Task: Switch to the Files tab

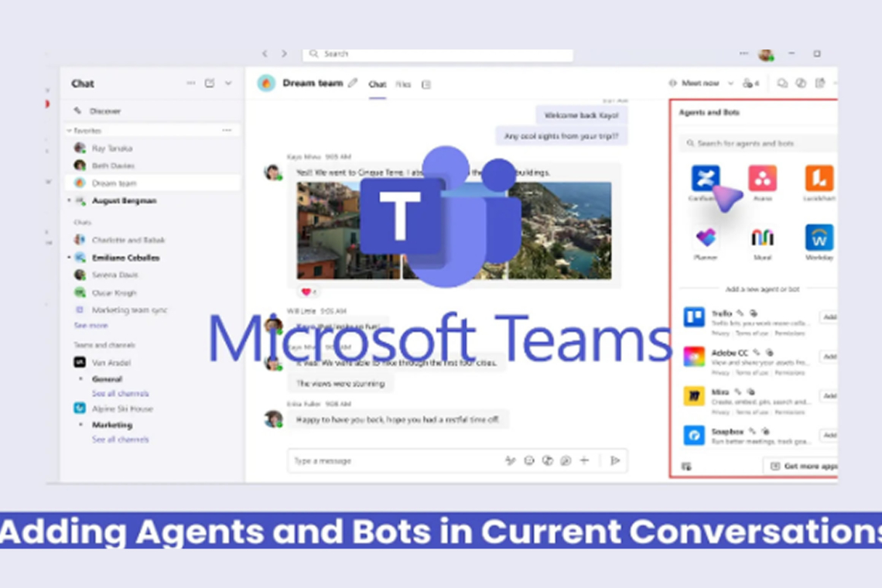Action: [402, 85]
